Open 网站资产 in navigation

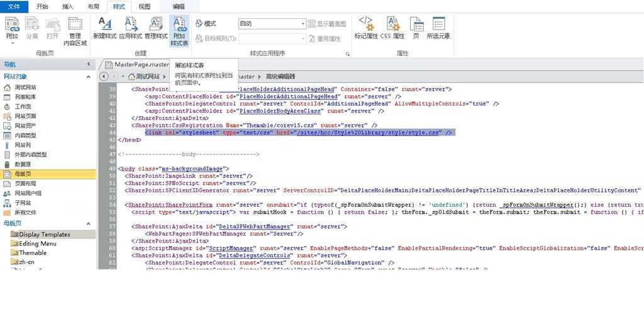click(25, 126)
